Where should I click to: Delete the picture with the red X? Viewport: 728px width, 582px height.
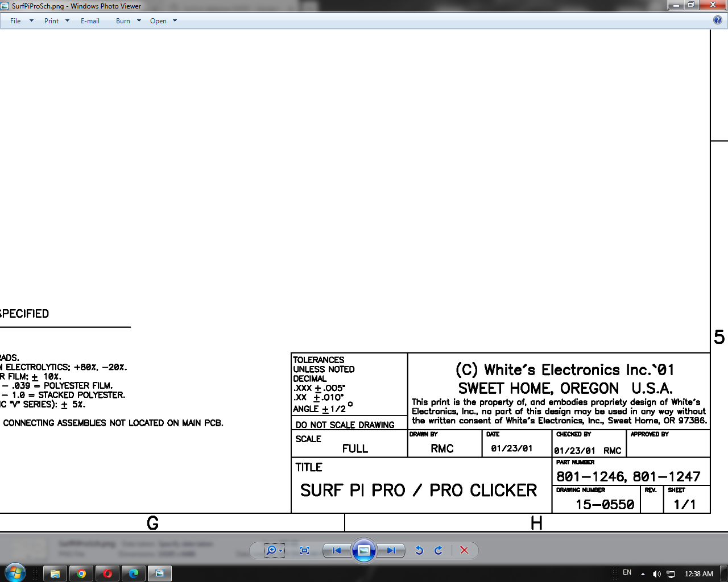464,550
